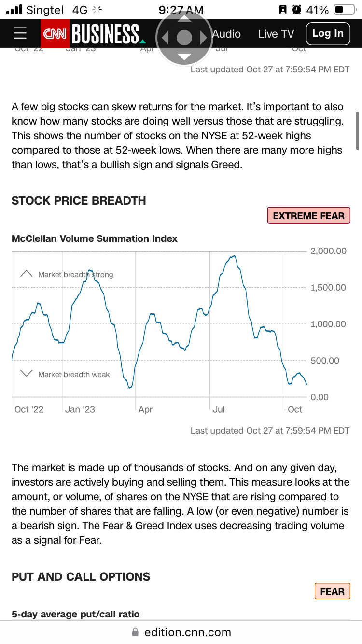Click the page scrollbar on the right edge
This screenshot has height=644, width=362.
tap(358, 130)
